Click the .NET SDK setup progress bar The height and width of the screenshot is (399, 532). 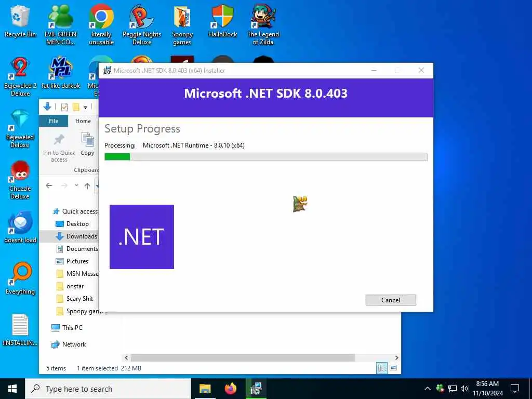265,156
